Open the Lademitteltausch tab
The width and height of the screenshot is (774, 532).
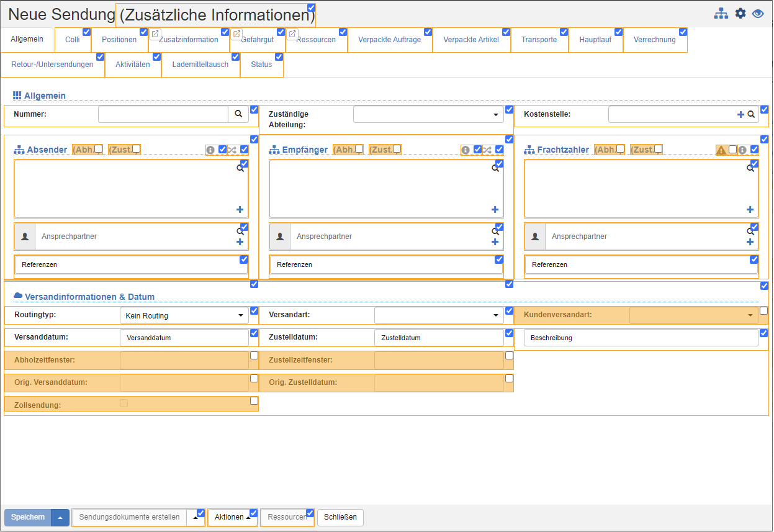(x=200, y=64)
